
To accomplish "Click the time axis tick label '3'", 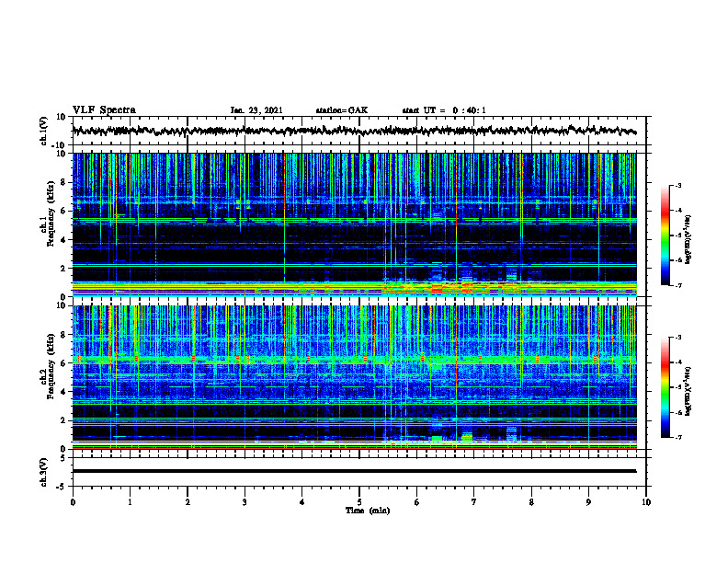I will point(245,502).
